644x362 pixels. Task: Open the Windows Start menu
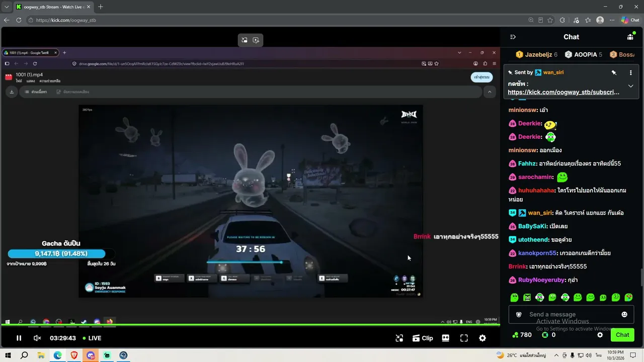8,355
